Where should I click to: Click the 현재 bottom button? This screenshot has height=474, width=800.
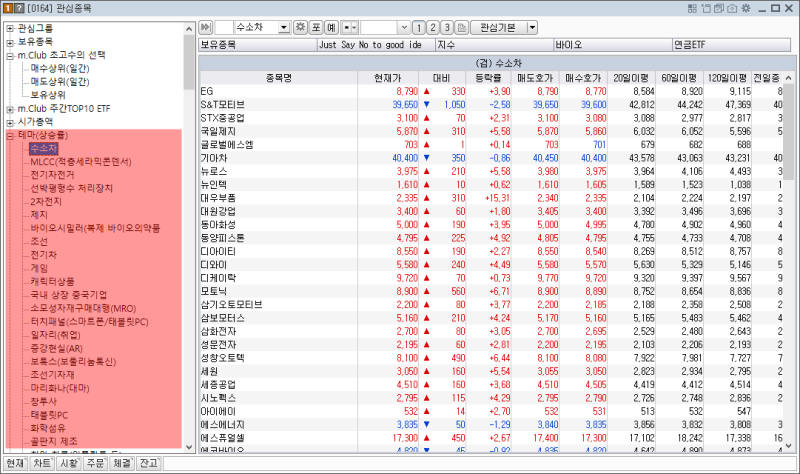(x=15, y=463)
